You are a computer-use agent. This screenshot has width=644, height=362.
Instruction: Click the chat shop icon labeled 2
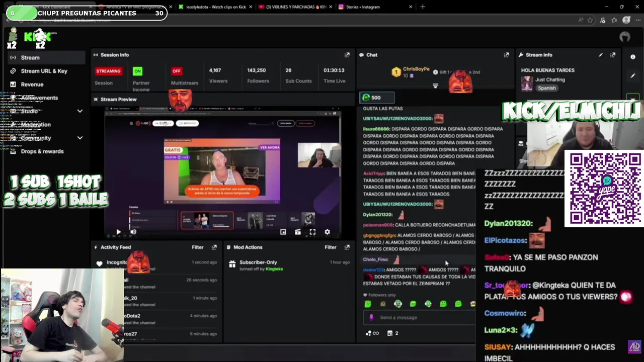point(392,333)
